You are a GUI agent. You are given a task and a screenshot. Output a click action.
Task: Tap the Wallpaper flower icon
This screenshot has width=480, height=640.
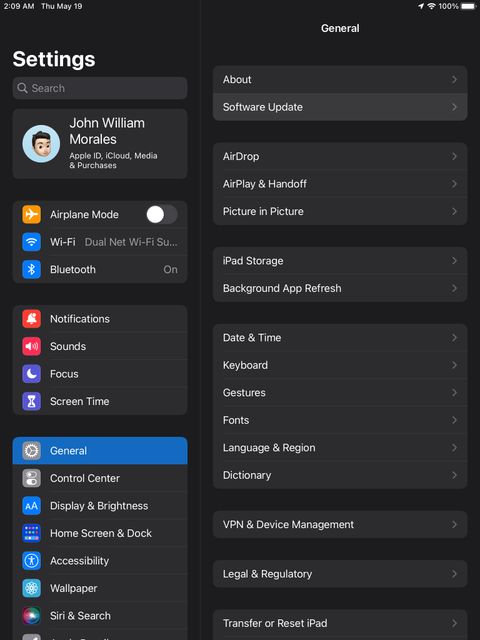pos(31,588)
